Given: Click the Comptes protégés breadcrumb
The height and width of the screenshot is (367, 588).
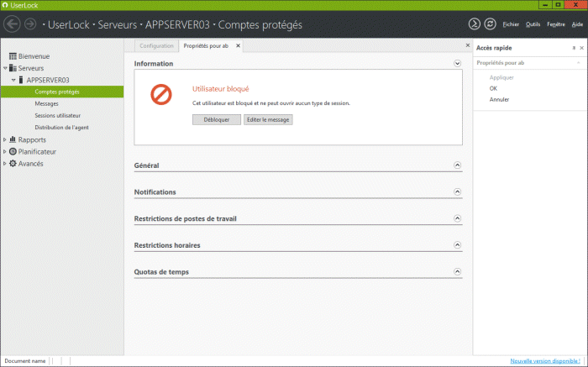Looking at the screenshot, I should 260,24.
